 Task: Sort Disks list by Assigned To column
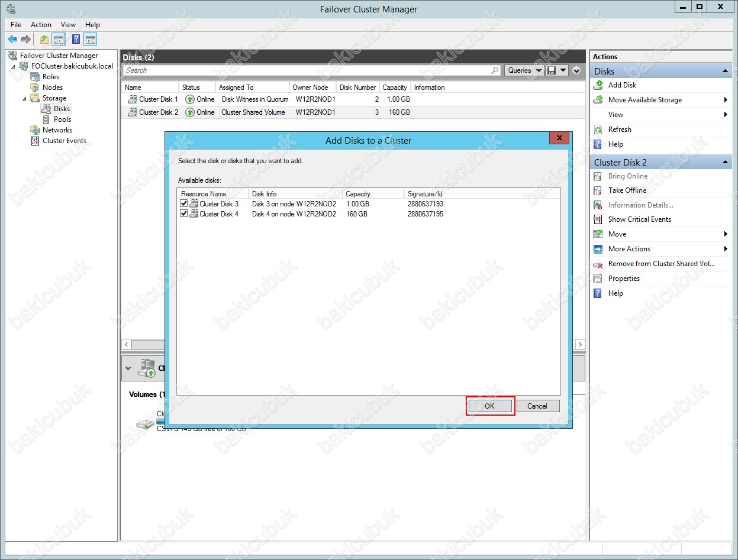pos(253,88)
